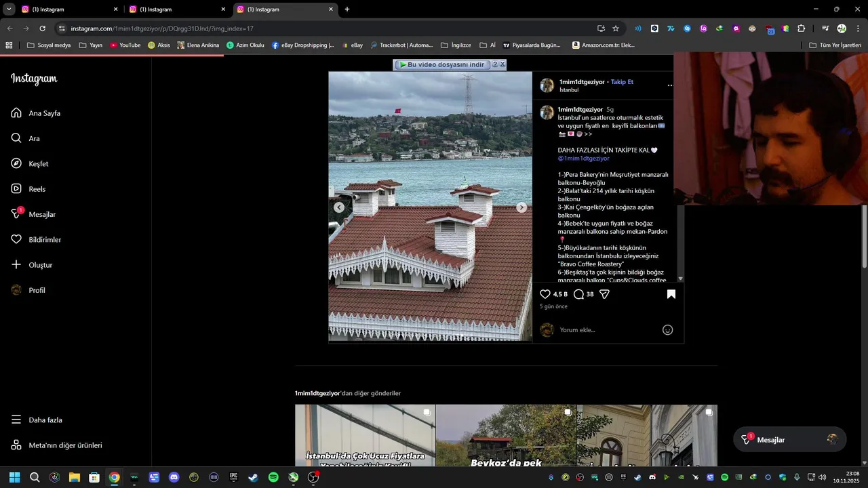
Task: Open Chrome apps grid icon
Action: click(x=9, y=45)
